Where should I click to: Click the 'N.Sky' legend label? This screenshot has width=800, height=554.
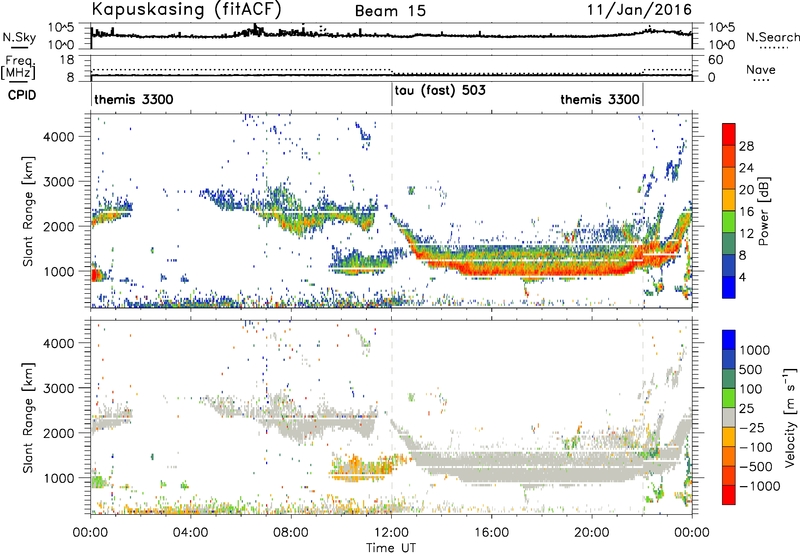[19, 37]
